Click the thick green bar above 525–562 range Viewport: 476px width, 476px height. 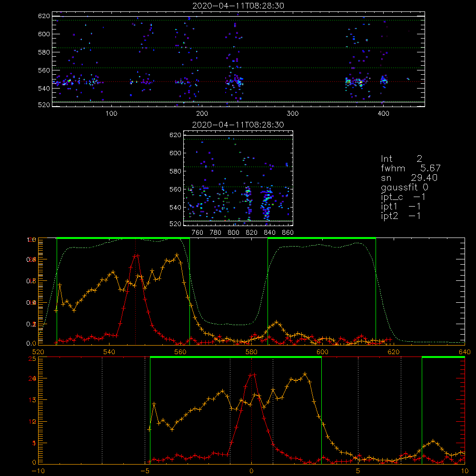pos(123,238)
